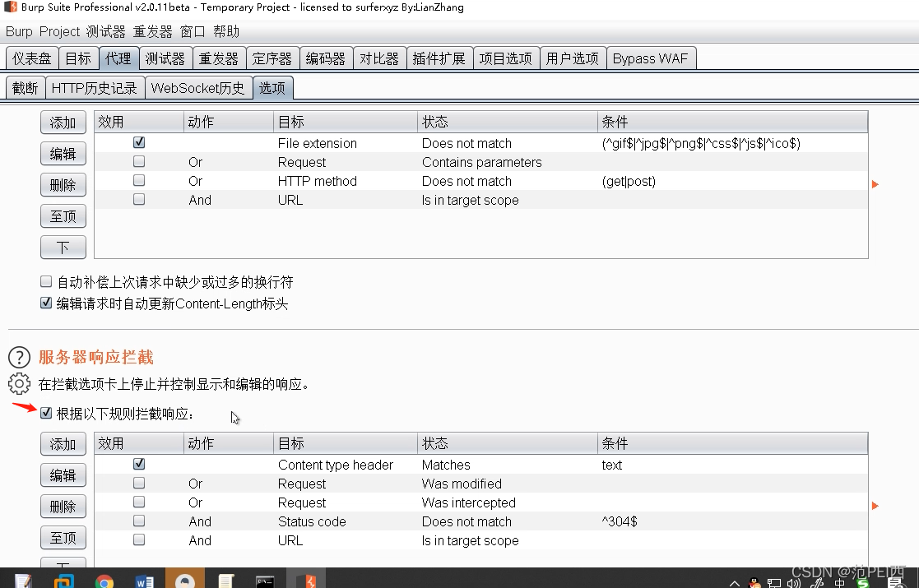Switch to Bypass WAF tab

(x=651, y=58)
